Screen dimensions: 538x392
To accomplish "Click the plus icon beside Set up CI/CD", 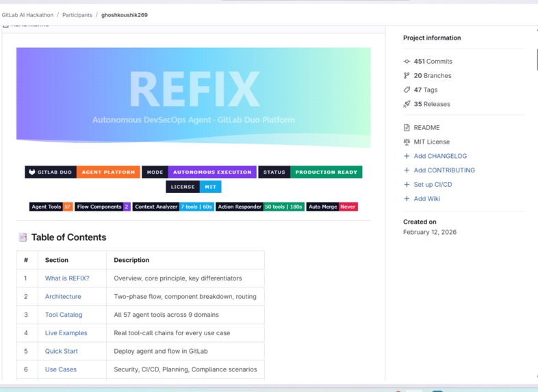I will coord(407,185).
